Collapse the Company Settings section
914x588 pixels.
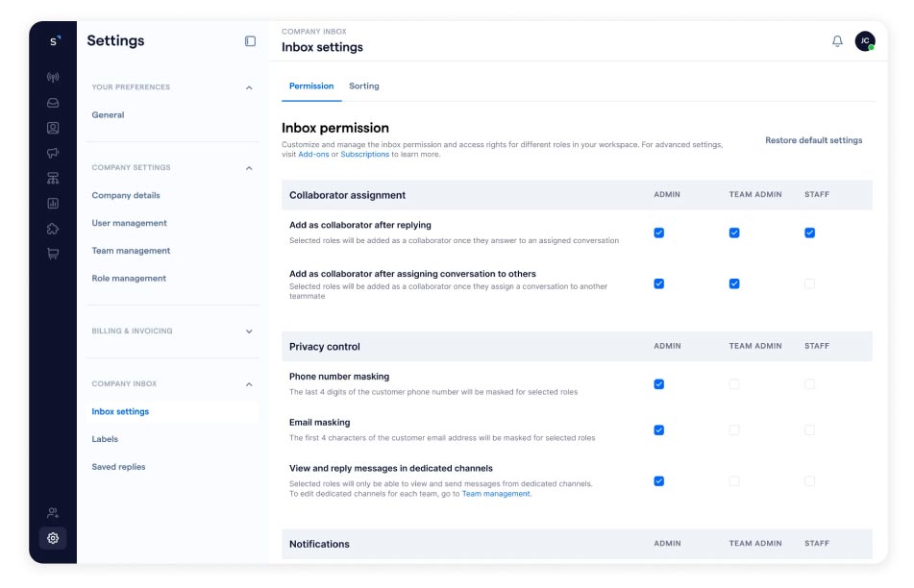(x=249, y=168)
